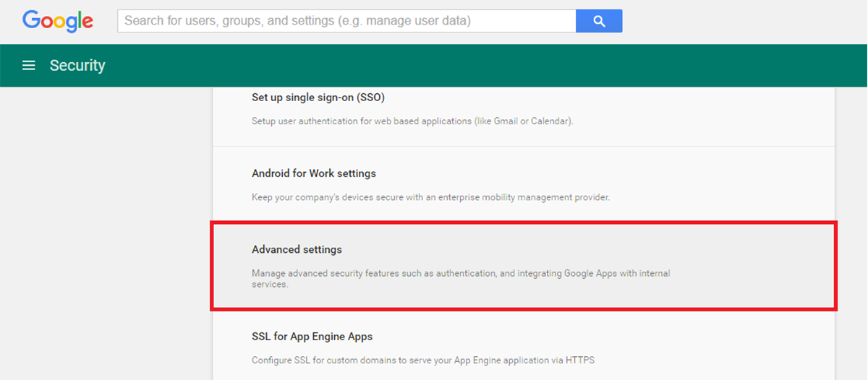Click the Google logo

pyautogui.click(x=58, y=21)
